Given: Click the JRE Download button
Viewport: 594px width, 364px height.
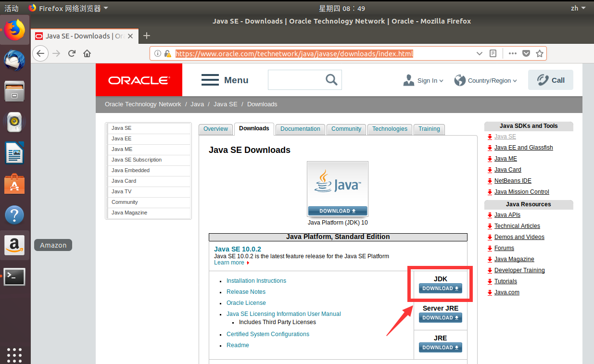Looking at the screenshot, I should pyautogui.click(x=441, y=348).
